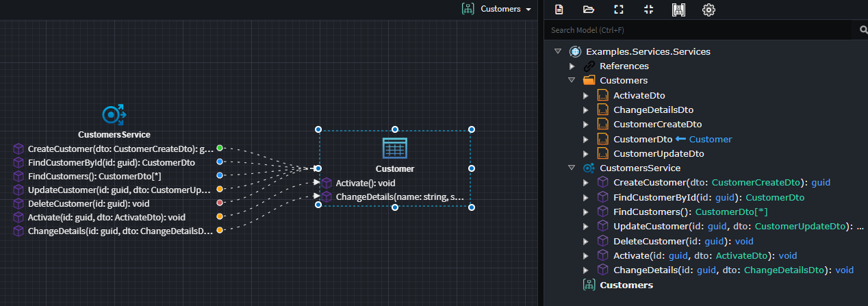Screen dimensions: 868x306
Task: Expand the CustomerCreateDto tree node
Action: click(586, 124)
